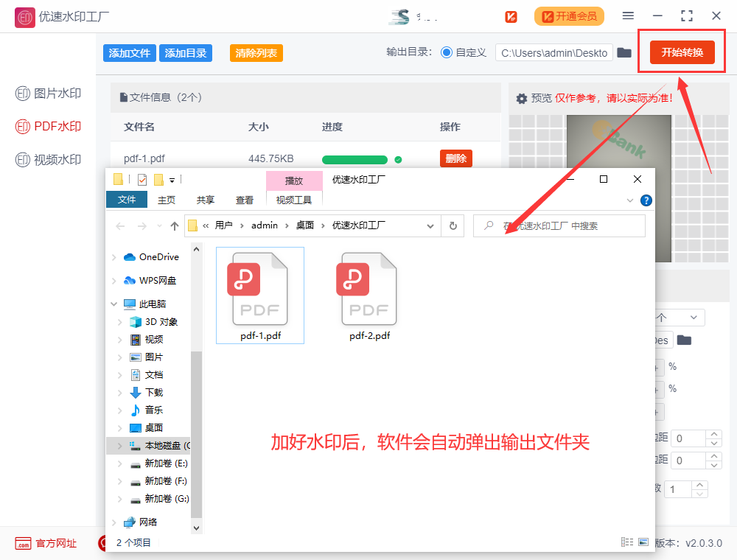Click the 开始转换 button
Viewport: 737px width, 560px height.
(x=682, y=52)
